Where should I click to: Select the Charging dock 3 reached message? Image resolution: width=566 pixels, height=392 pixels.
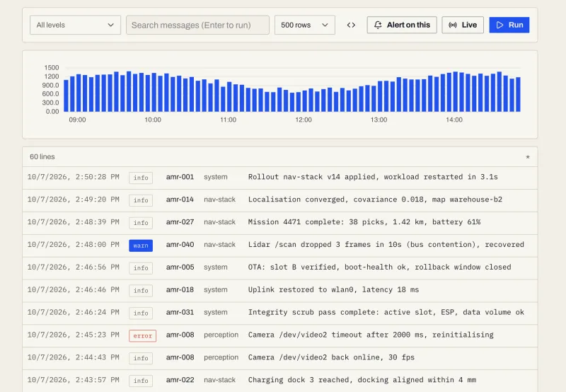point(362,380)
